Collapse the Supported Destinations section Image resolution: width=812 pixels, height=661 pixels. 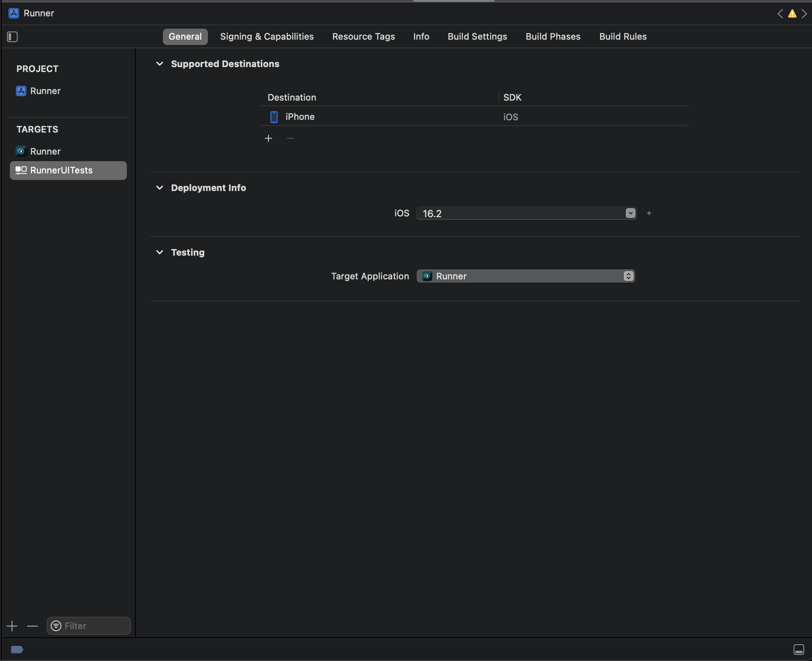(160, 64)
